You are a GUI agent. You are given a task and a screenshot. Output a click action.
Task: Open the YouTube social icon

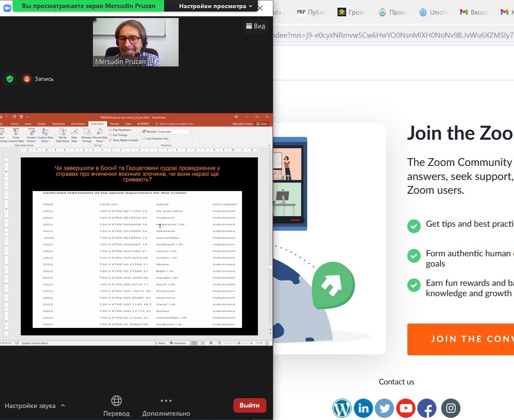(x=405, y=408)
